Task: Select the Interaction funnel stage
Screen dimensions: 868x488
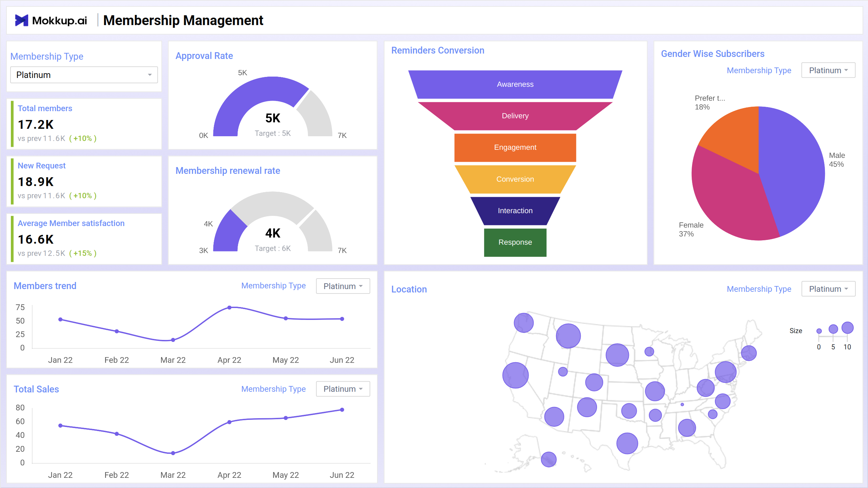Action: point(515,211)
